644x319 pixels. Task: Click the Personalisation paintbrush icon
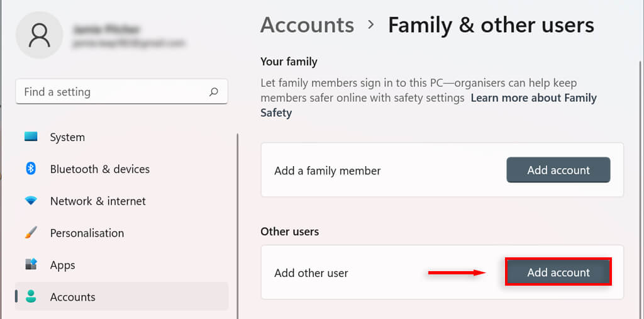31,233
